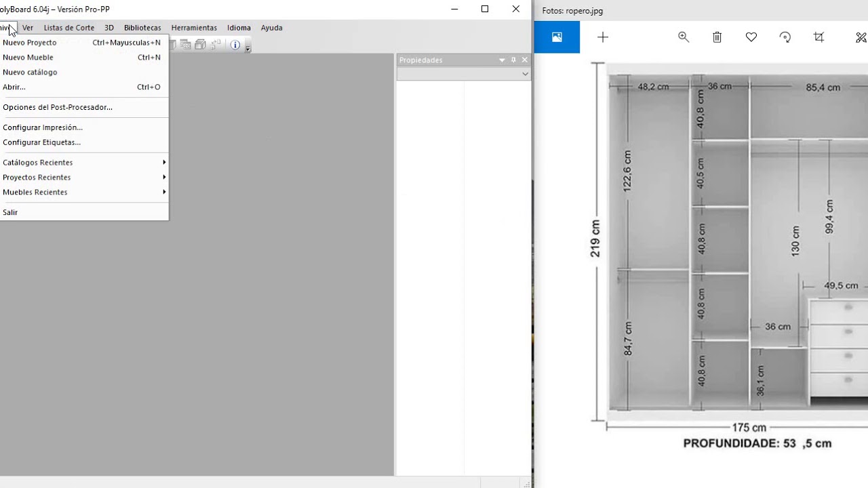Open the collection view icon in Photos
The height and width of the screenshot is (488, 868).
pos(557,37)
